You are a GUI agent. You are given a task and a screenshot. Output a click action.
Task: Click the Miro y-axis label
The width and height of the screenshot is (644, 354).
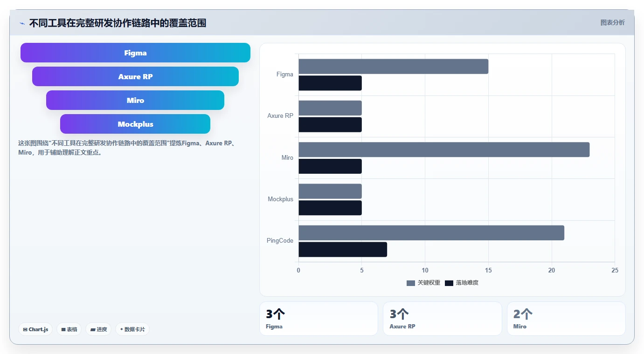[x=287, y=157]
